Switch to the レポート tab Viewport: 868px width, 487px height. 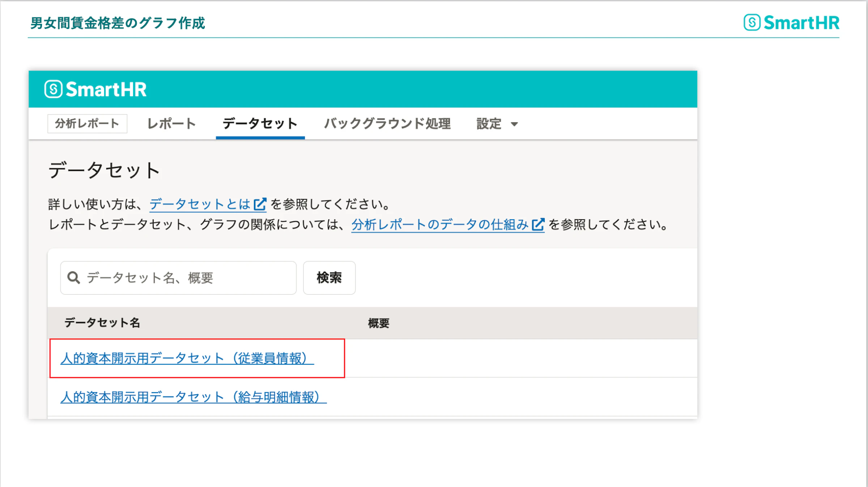[171, 124]
